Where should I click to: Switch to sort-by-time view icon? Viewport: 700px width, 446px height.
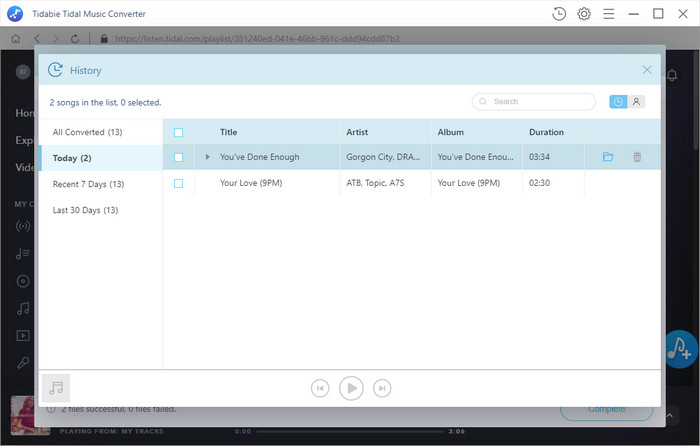[x=618, y=102]
